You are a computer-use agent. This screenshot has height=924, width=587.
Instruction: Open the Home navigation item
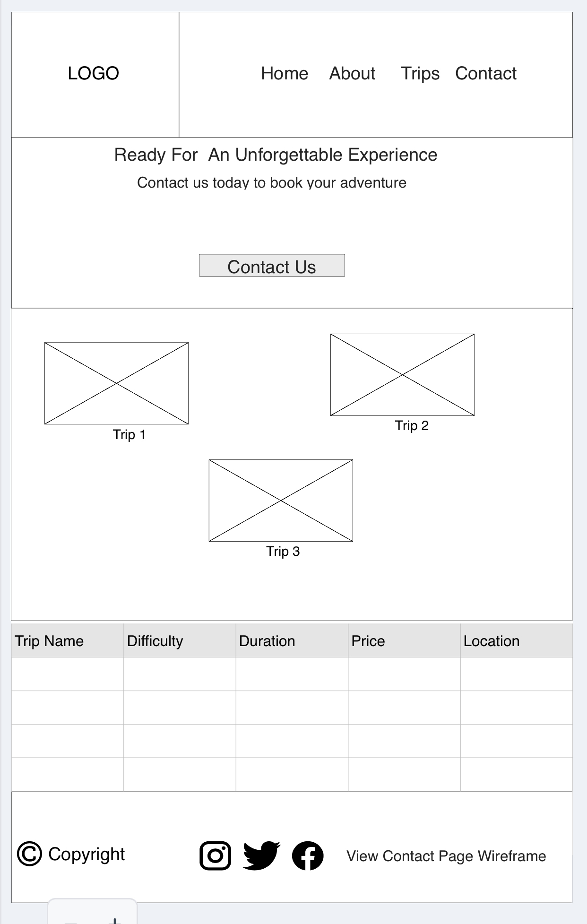(x=285, y=74)
